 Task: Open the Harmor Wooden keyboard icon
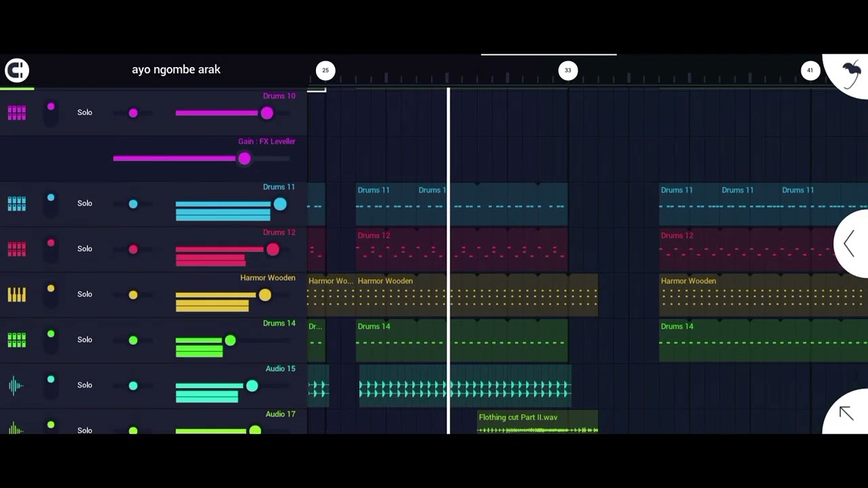pyautogui.click(x=17, y=294)
